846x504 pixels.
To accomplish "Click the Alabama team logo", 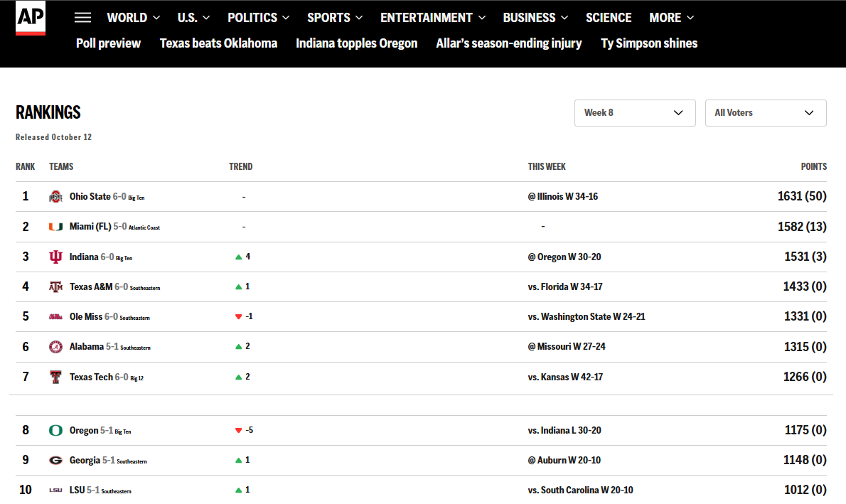I will 55,347.
